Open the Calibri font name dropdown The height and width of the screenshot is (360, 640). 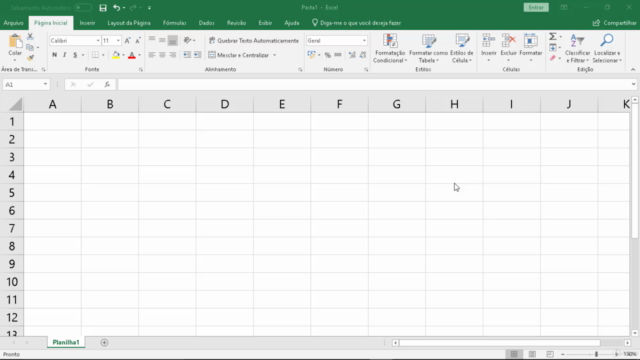coord(98,40)
